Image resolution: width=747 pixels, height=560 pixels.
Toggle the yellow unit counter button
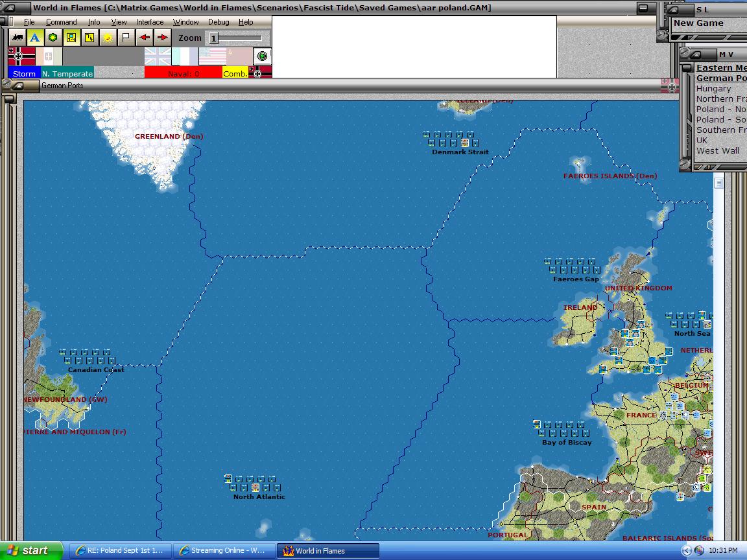71,38
